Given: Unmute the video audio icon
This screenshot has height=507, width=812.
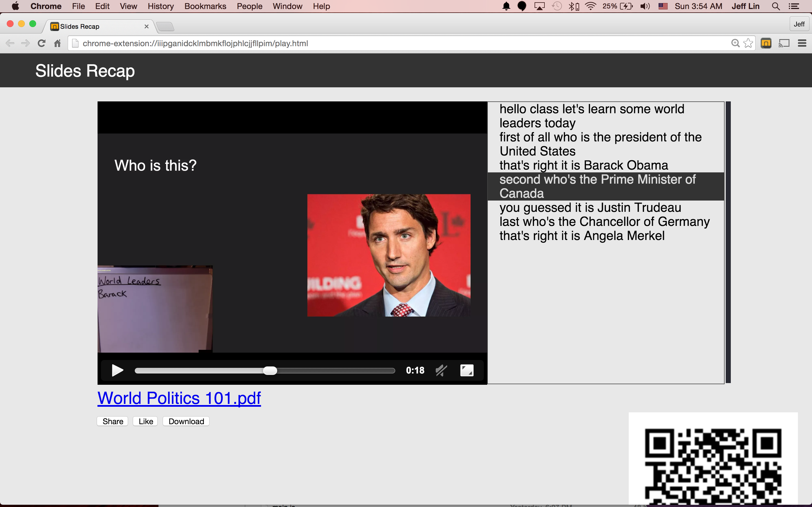Looking at the screenshot, I should (x=441, y=370).
